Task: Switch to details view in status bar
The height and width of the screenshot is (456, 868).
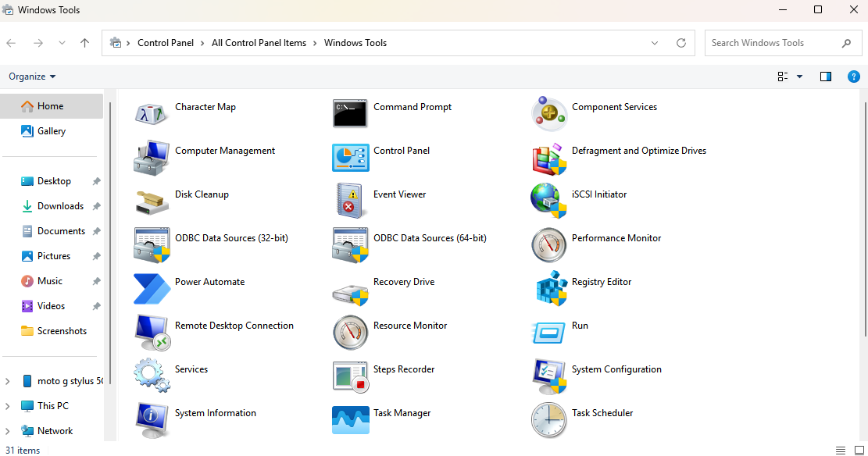Action: (x=841, y=451)
